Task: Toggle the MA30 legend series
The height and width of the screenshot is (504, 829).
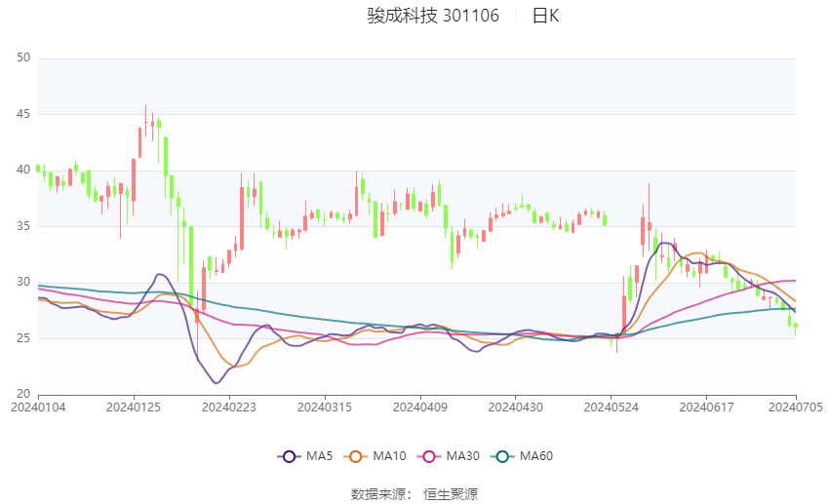Action: 449,456
